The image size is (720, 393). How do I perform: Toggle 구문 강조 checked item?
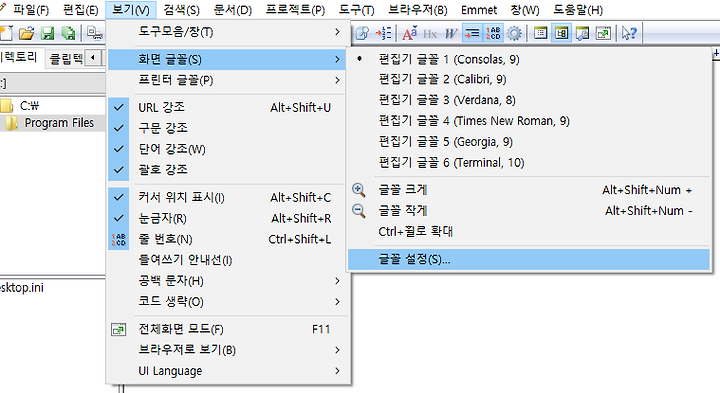pyautogui.click(x=228, y=128)
